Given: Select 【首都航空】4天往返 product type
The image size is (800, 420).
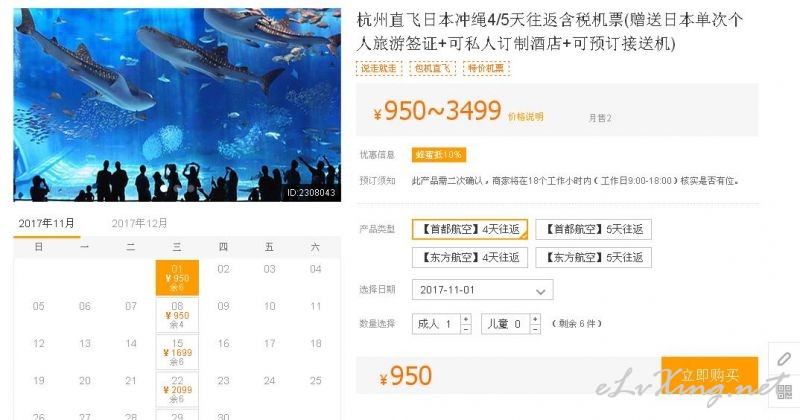Looking at the screenshot, I should click(470, 229).
